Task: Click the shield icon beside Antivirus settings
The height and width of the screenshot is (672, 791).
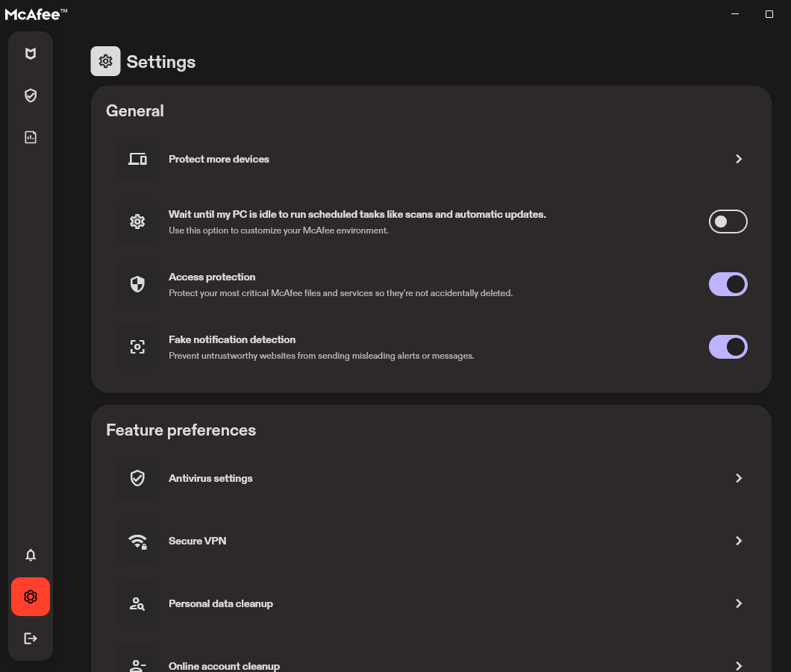Action: pyautogui.click(x=137, y=478)
